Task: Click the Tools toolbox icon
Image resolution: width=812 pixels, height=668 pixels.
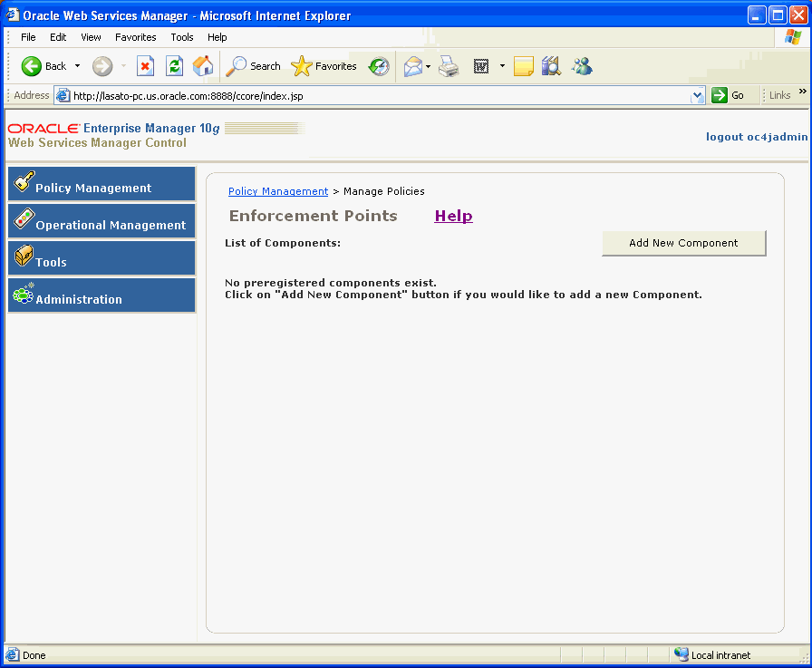Action: (x=24, y=256)
